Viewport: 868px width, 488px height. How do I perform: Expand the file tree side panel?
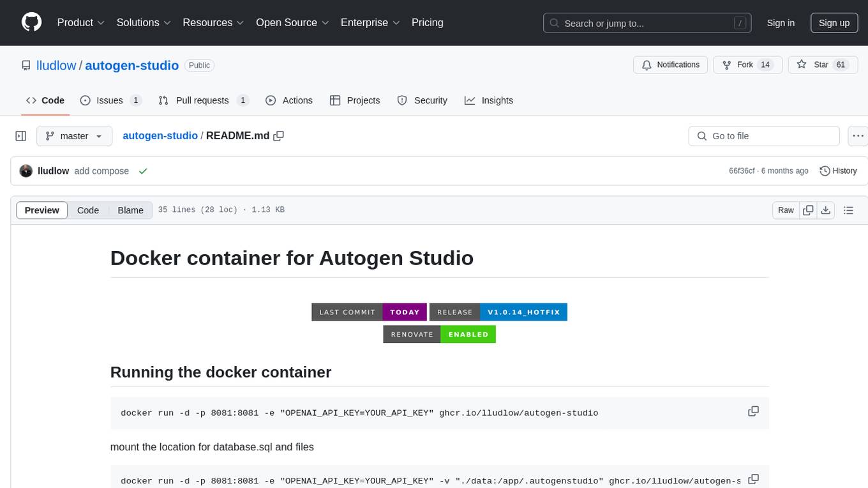click(20, 136)
